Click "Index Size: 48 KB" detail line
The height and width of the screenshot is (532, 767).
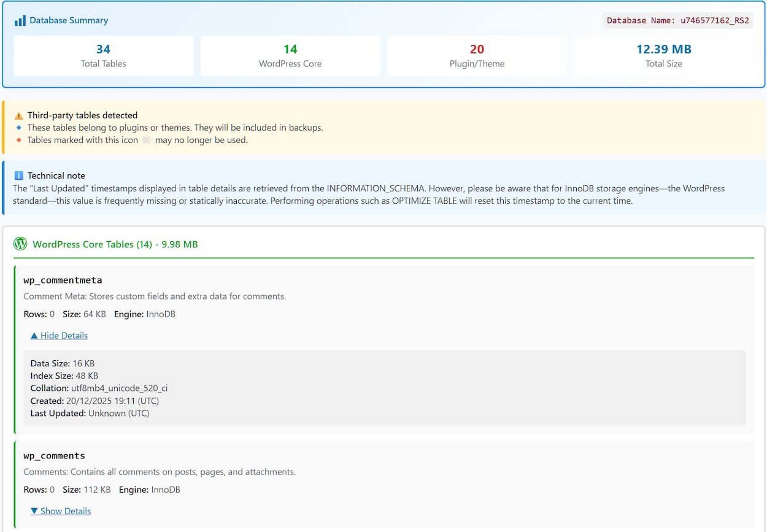[x=64, y=376]
